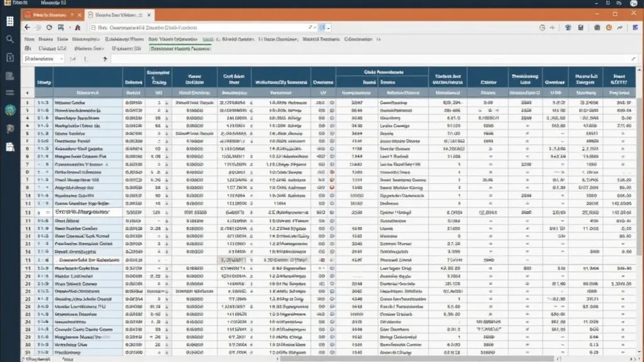
Task: Close the second active white browser tab
Action: click(x=148, y=15)
